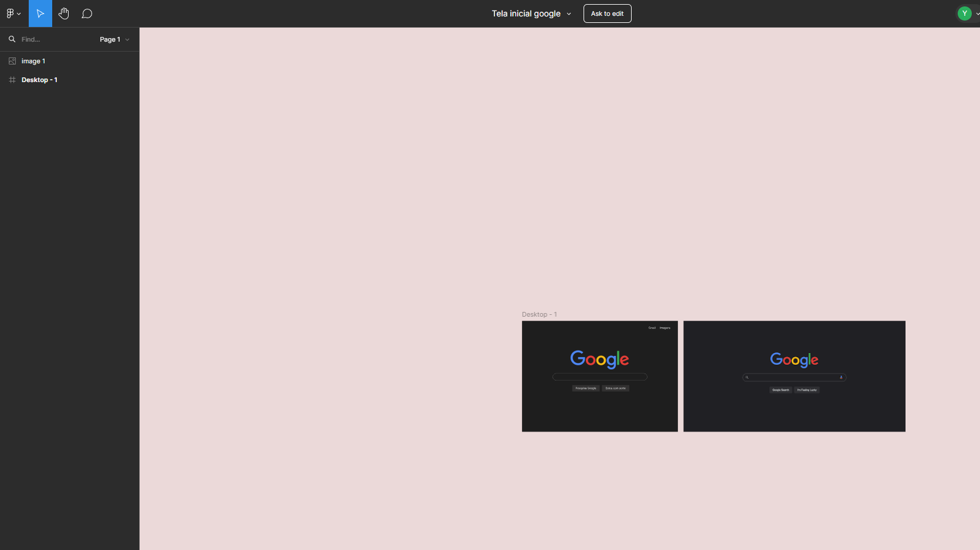Click the search magnifier icon
Viewport: 980px width, 550px height.
click(x=12, y=39)
